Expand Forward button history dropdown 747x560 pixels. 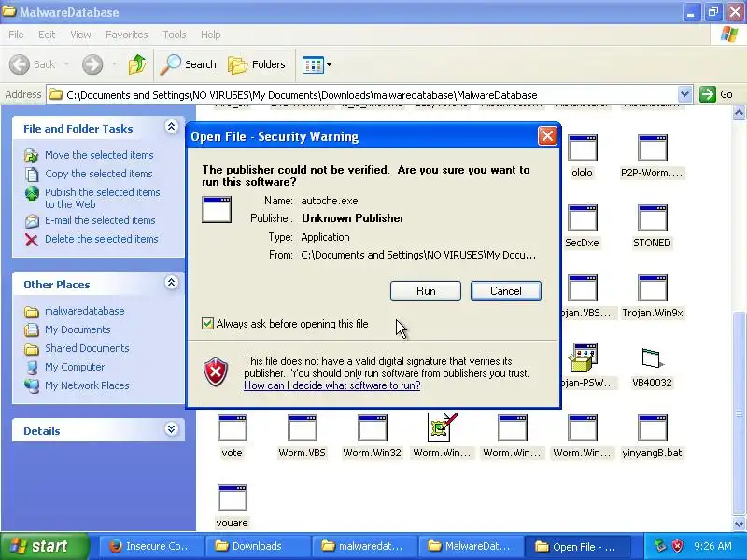(x=114, y=64)
